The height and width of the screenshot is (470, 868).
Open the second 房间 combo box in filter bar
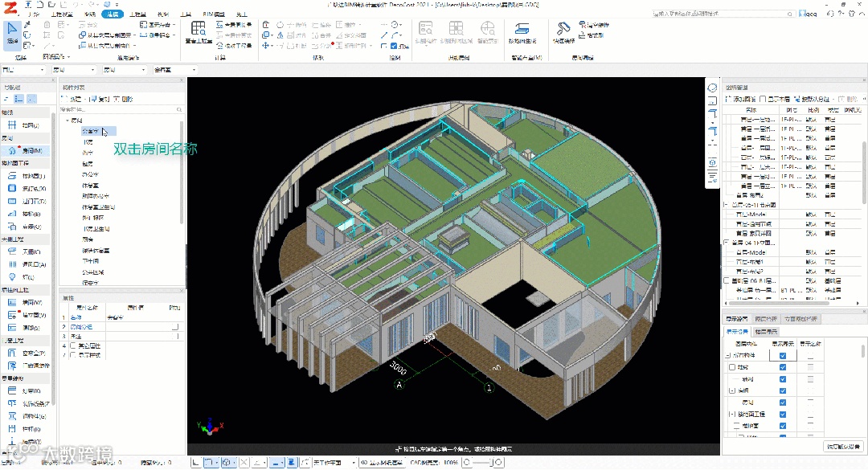[125, 71]
